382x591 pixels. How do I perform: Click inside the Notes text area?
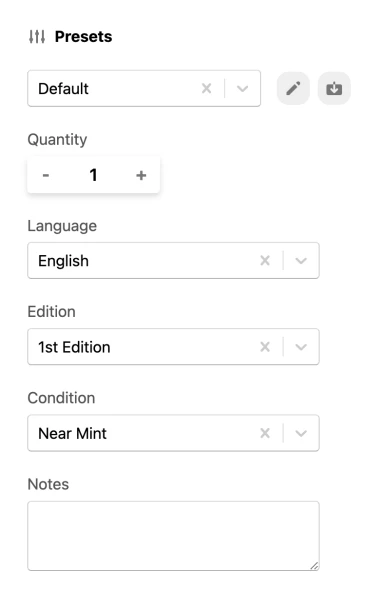[x=173, y=536]
